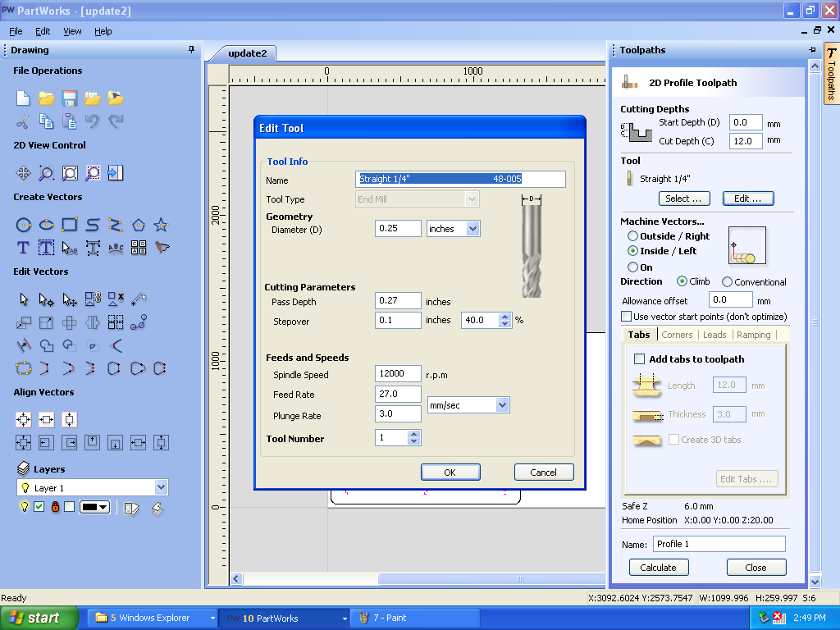Click the Calculate button
840x630 pixels.
pyautogui.click(x=659, y=568)
